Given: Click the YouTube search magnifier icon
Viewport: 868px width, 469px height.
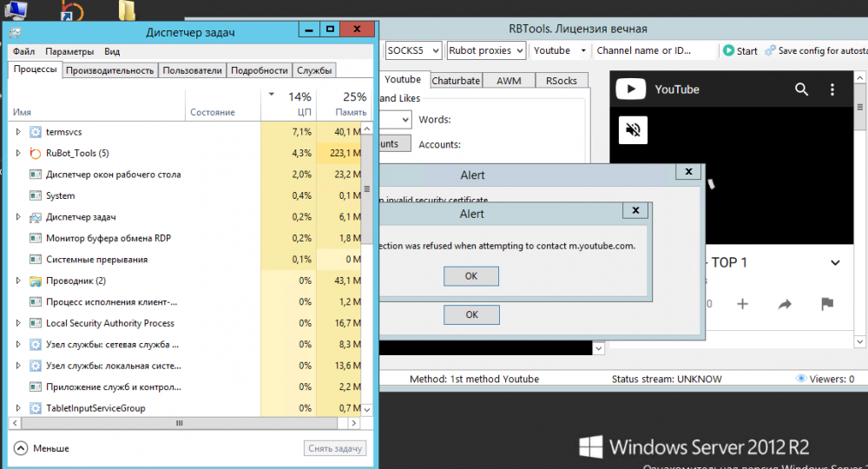Looking at the screenshot, I should tap(801, 89).
